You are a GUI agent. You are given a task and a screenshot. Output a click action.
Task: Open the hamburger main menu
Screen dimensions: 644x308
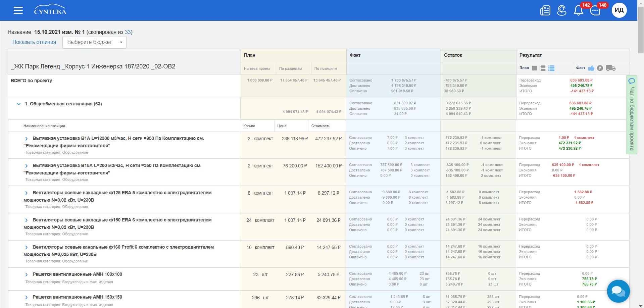coord(18,10)
